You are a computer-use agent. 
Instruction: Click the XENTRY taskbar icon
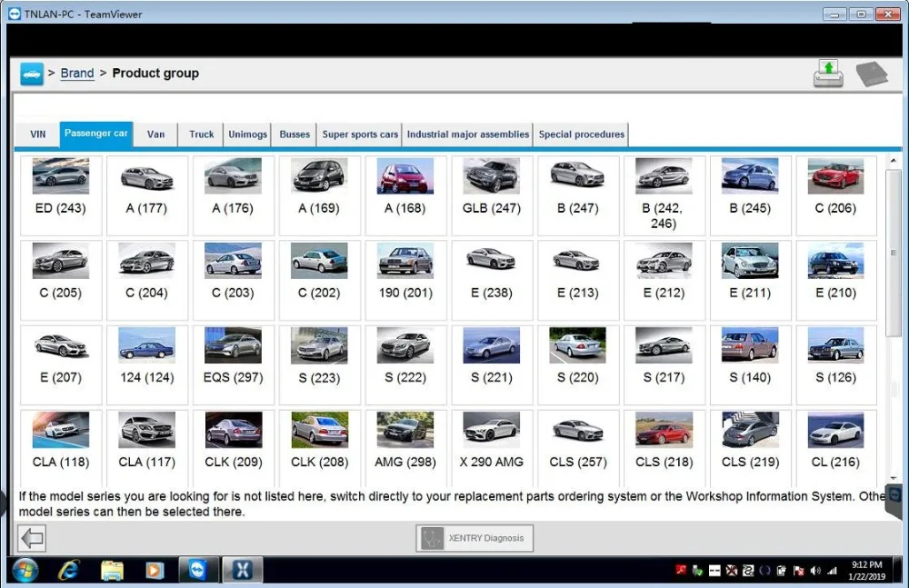coord(242,570)
